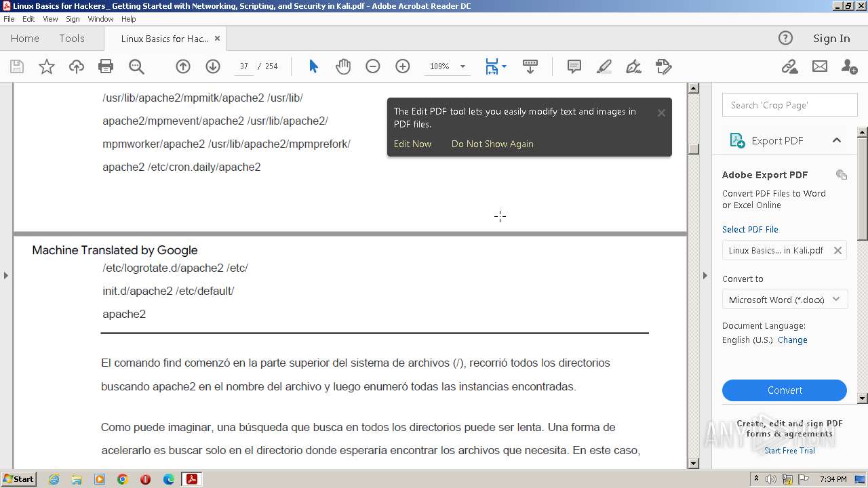Add a comment sticky note

click(574, 66)
